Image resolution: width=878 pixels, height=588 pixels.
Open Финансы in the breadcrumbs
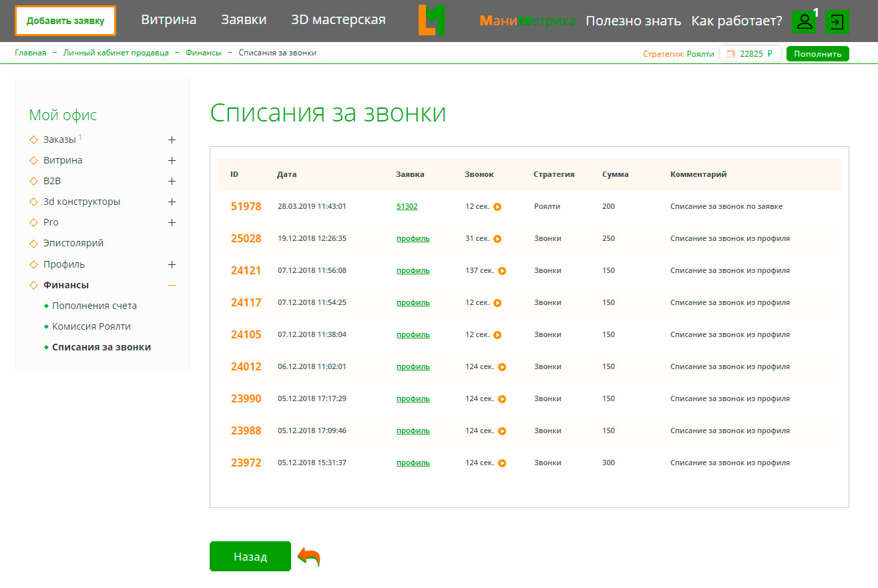[204, 53]
